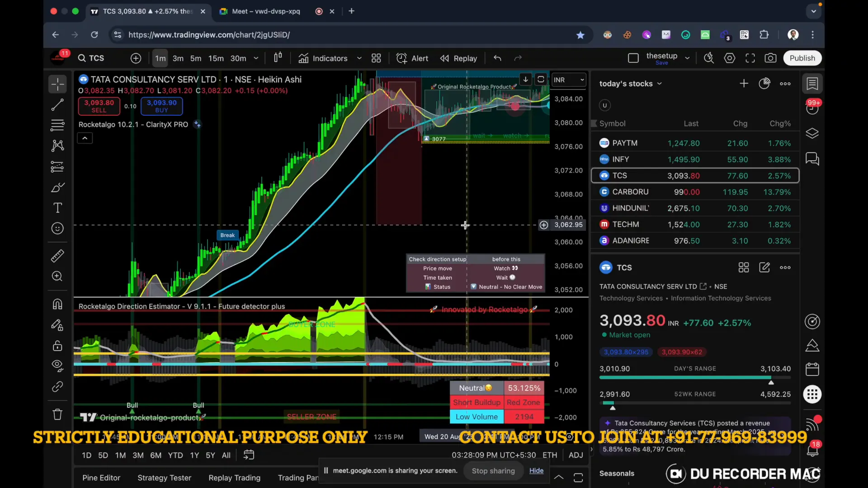
Task: Remove drawings with the trash icon
Action: click(57, 414)
